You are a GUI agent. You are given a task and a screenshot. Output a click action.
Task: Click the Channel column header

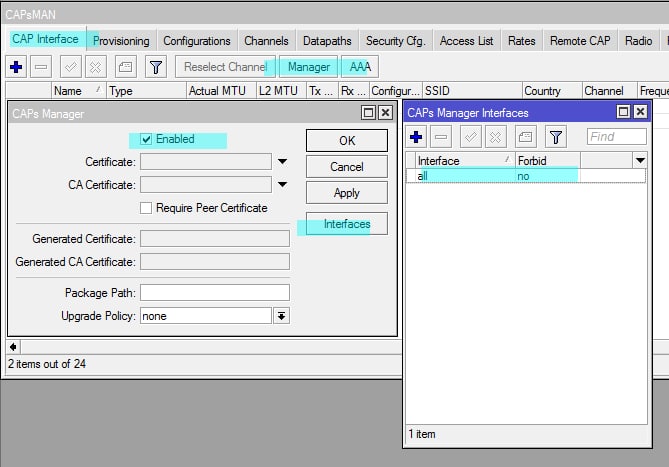(609, 91)
